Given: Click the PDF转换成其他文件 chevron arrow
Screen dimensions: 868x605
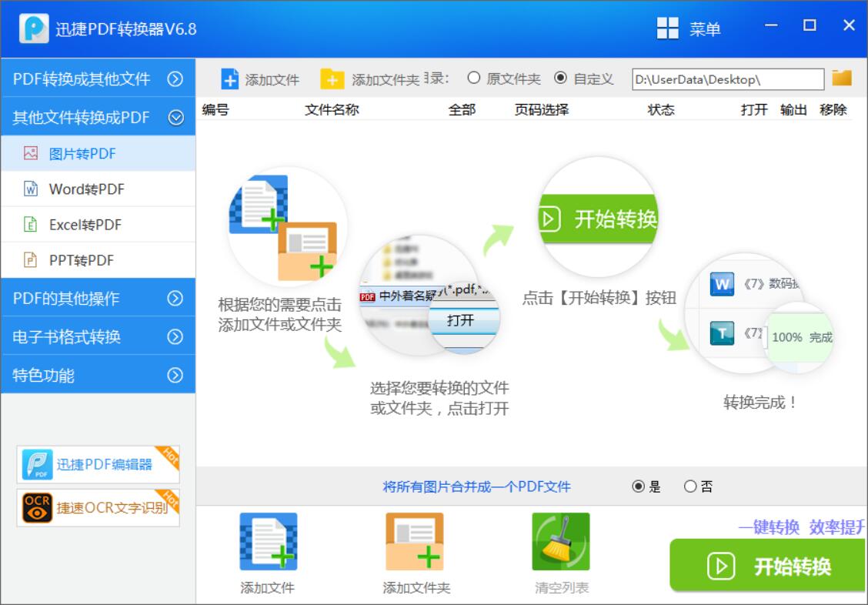Looking at the screenshot, I should point(175,79).
